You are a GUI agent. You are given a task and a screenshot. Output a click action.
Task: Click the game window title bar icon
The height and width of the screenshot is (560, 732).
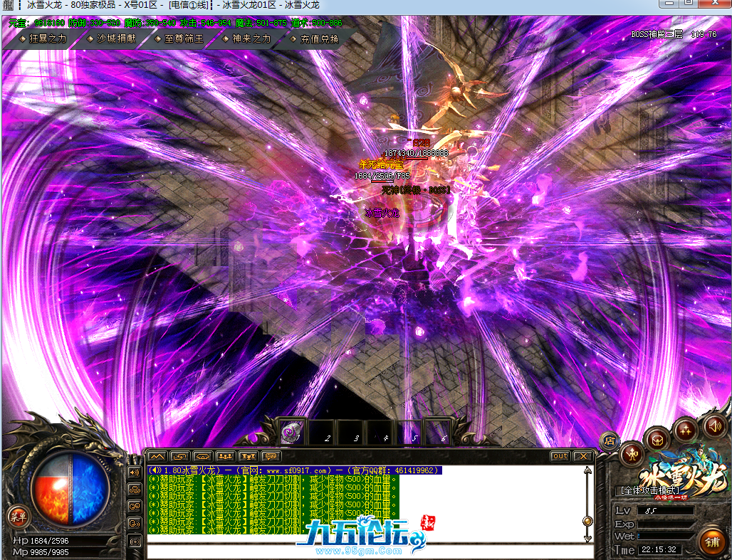coord(8,5)
